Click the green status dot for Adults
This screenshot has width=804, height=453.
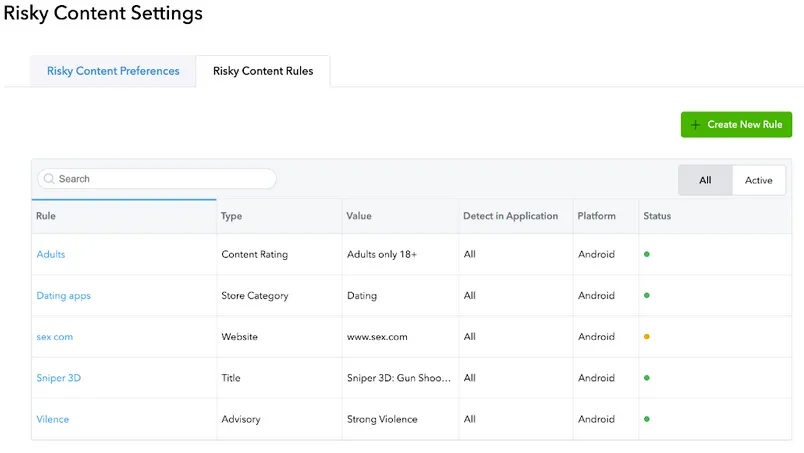tap(647, 254)
